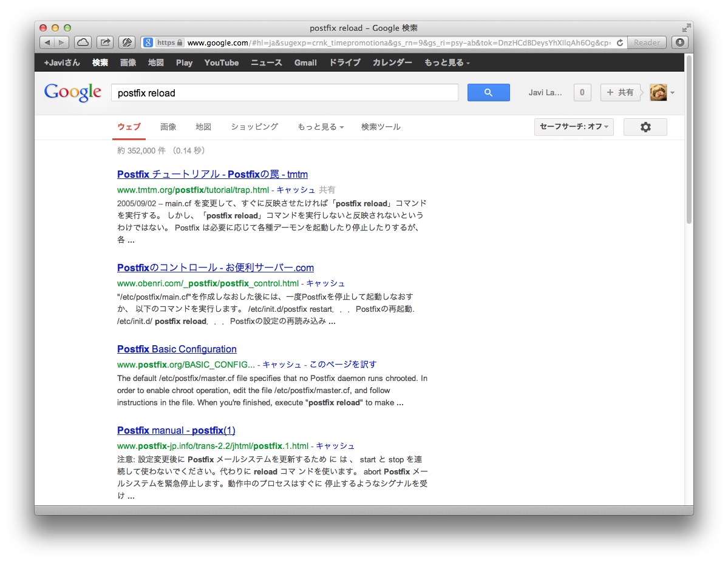This screenshot has height=563, width=728.
Task: Switch to the ショッピング tab
Action: click(254, 127)
